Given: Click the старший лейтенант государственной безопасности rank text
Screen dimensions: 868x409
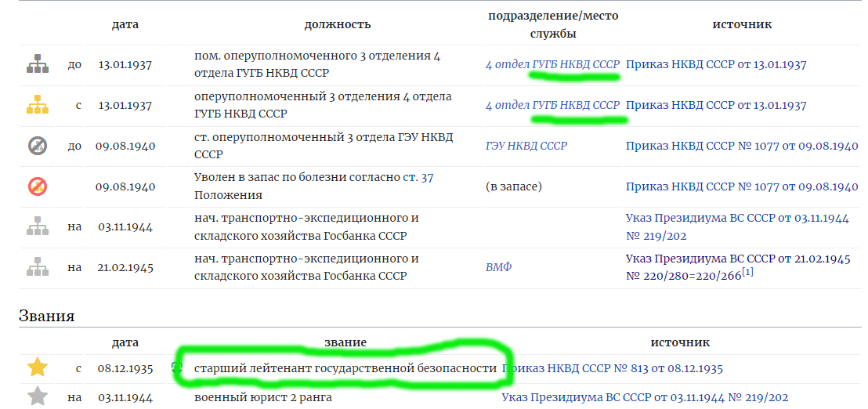Looking at the screenshot, I should (x=345, y=368).
